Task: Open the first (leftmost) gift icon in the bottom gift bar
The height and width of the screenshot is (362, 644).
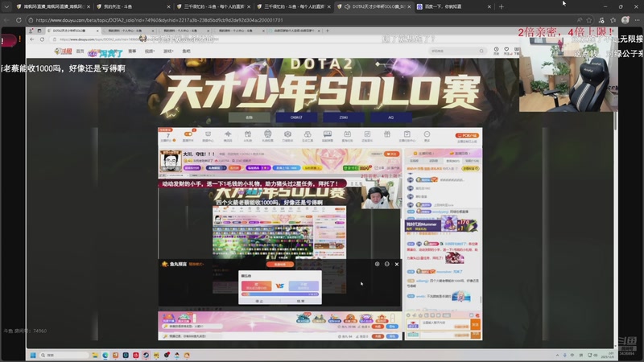Action: [168, 318]
